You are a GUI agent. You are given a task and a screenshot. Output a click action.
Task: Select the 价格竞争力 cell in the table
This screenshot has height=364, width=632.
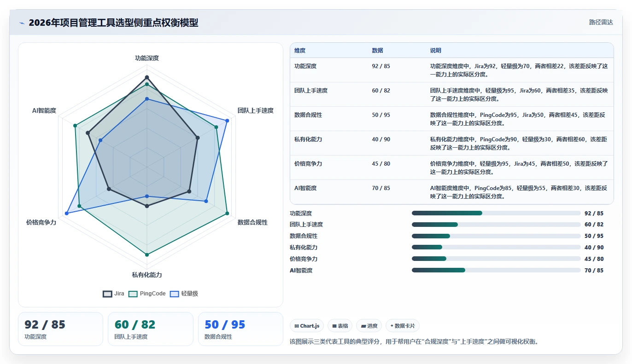click(x=308, y=164)
